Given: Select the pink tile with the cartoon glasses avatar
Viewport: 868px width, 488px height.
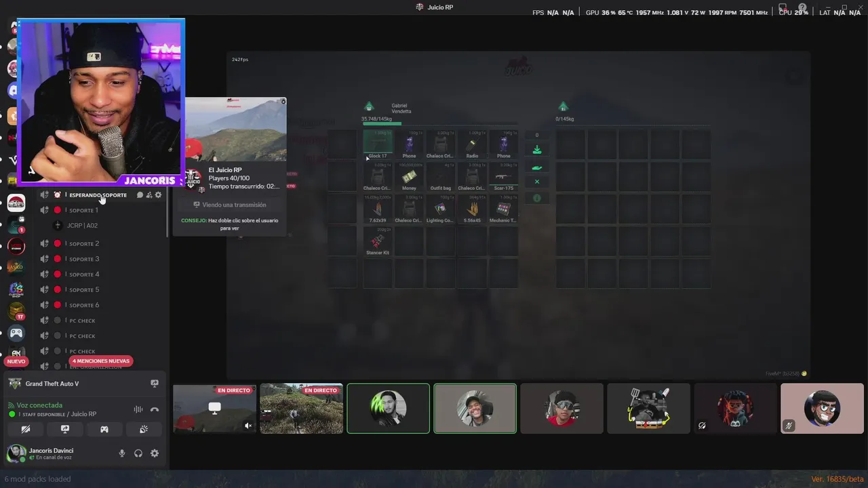Looking at the screenshot, I should [x=823, y=409].
